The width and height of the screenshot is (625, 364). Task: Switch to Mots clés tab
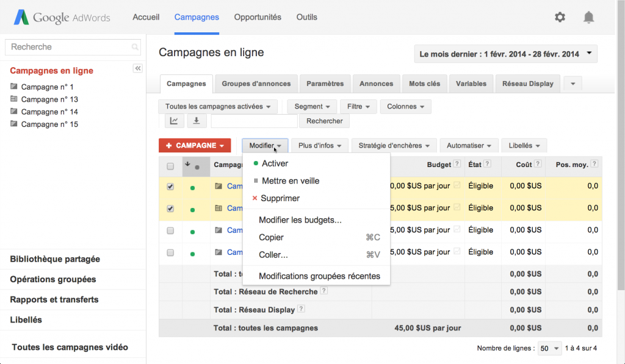click(x=425, y=84)
